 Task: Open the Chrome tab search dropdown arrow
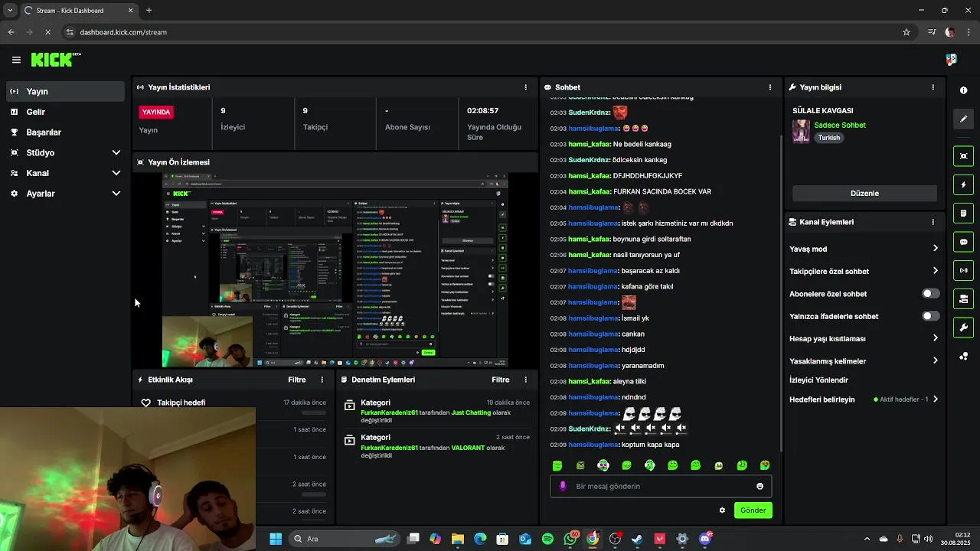[x=10, y=11]
